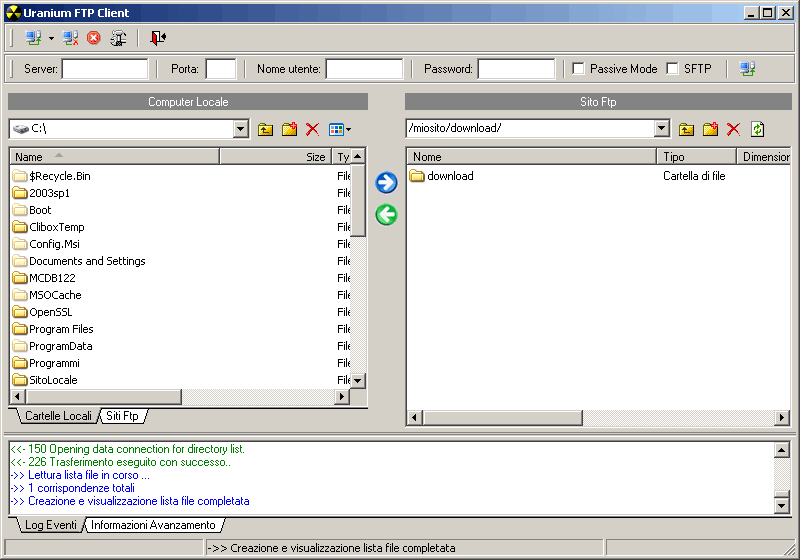
Task: Tick the SFTP checkbox
Action: [x=672, y=69]
